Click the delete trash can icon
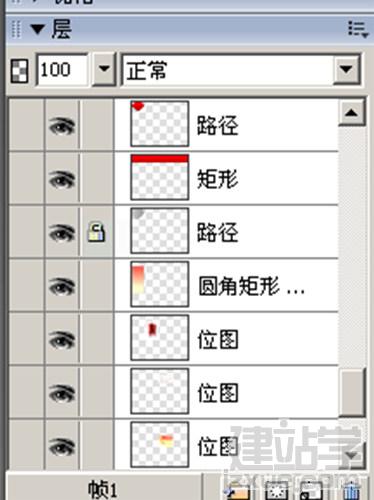 pos(352,491)
